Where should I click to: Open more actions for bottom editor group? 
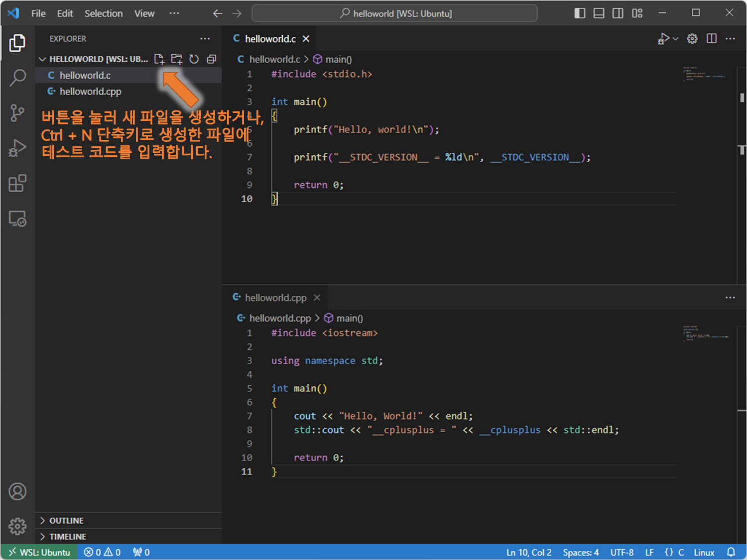(731, 298)
